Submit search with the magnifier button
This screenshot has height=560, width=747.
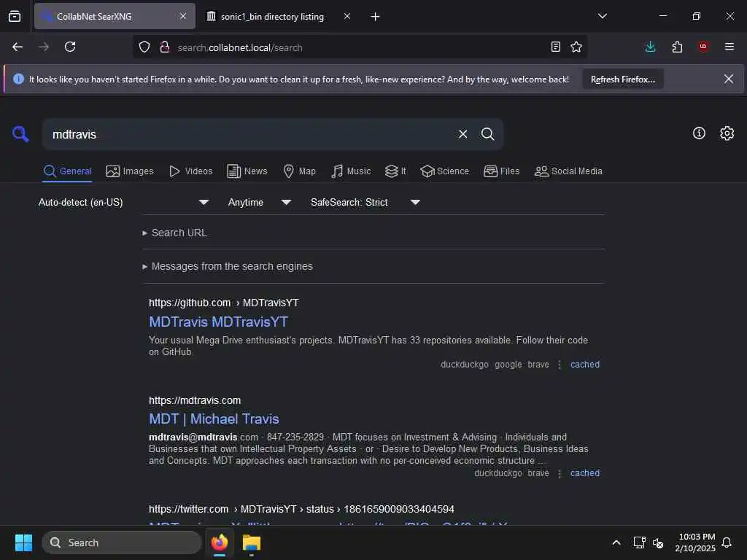pos(487,134)
